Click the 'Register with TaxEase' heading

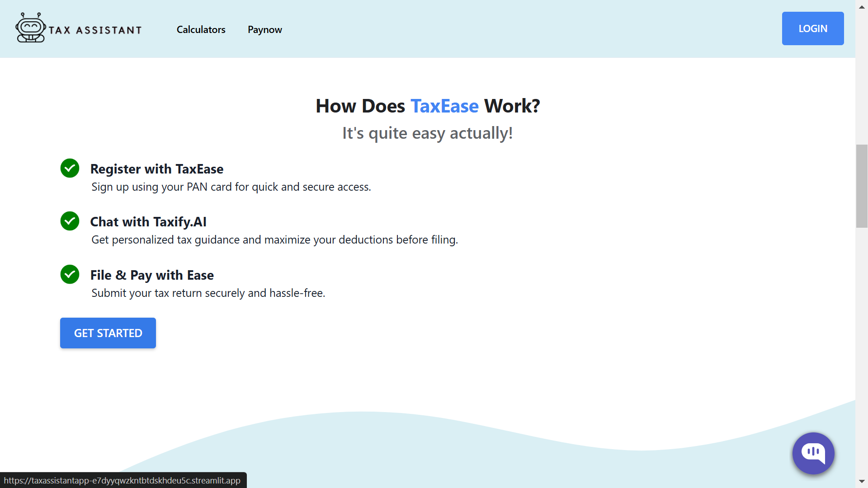157,169
